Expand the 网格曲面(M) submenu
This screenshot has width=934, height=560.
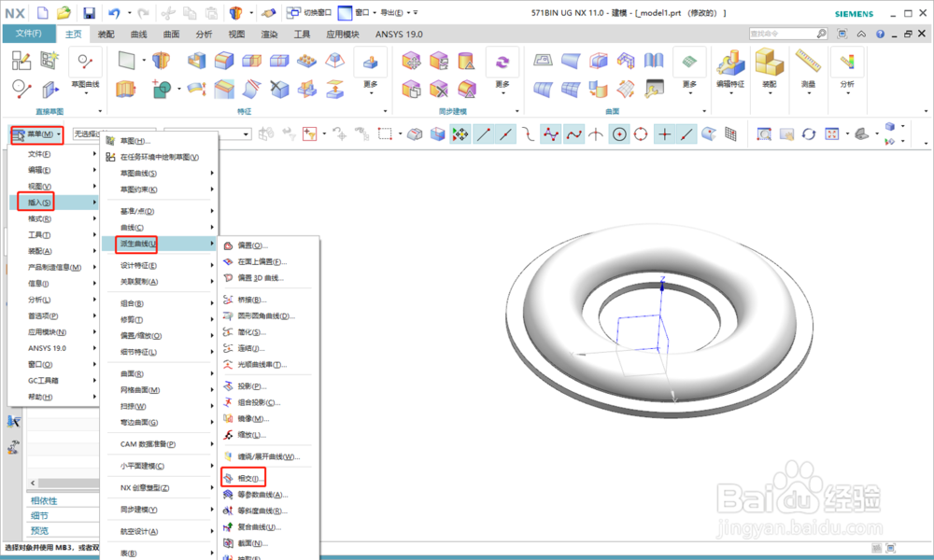click(160, 390)
